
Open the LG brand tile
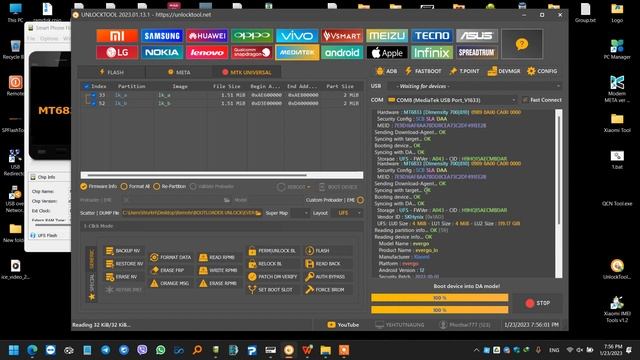[117, 53]
